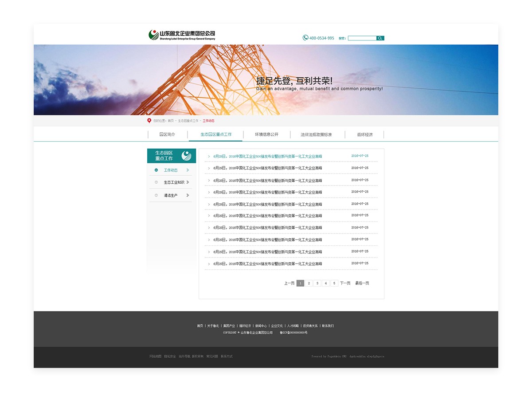Image resolution: width=532 pixels, height=399 pixels.
Task: Open the first highlighted news article link
Action: (267, 156)
